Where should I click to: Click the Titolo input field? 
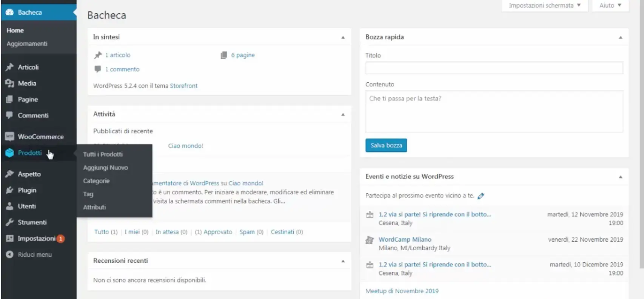pyautogui.click(x=494, y=68)
